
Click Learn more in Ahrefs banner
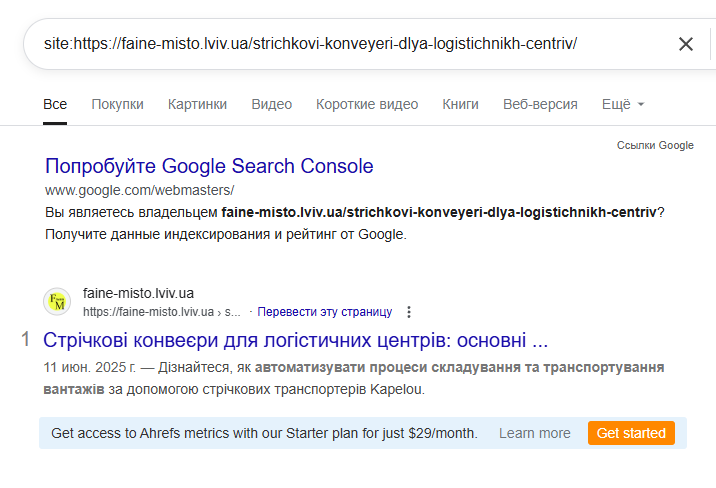pyautogui.click(x=534, y=433)
